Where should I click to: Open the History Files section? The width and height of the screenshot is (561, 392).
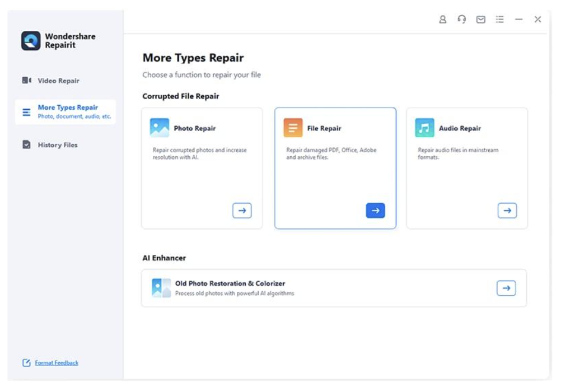[x=50, y=144]
